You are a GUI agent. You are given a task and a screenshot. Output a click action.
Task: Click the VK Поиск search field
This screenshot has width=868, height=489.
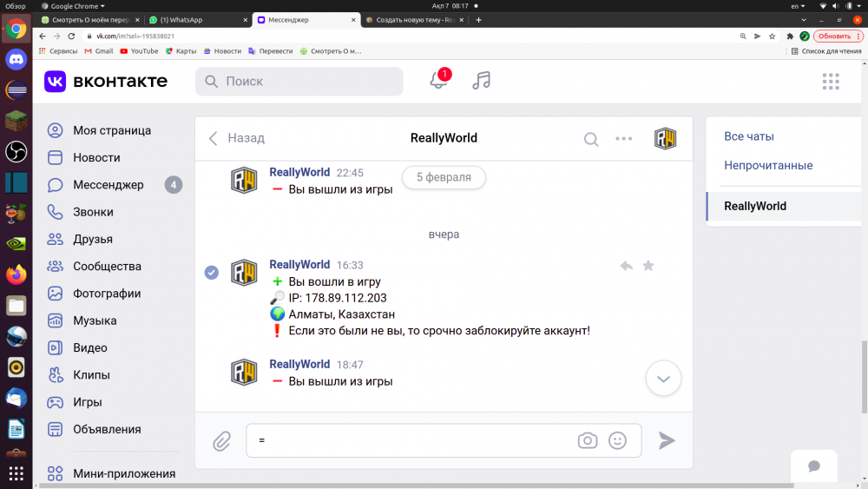click(x=299, y=82)
